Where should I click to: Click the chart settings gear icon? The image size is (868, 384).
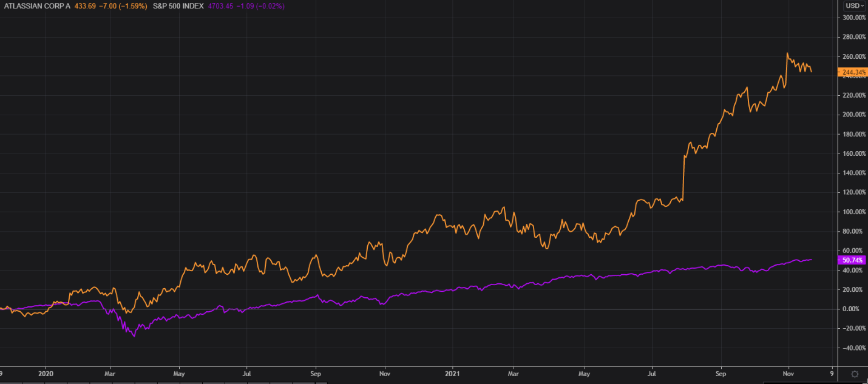pyautogui.click(x=855, y=374)
